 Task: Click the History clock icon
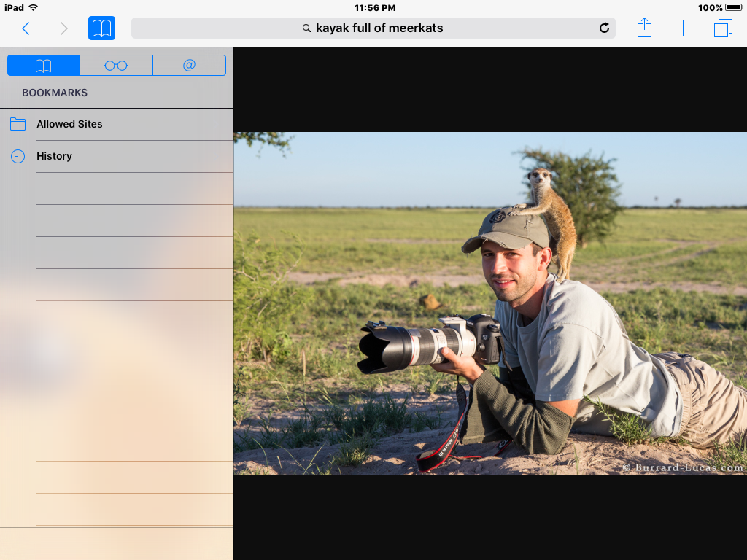point(18,156)
